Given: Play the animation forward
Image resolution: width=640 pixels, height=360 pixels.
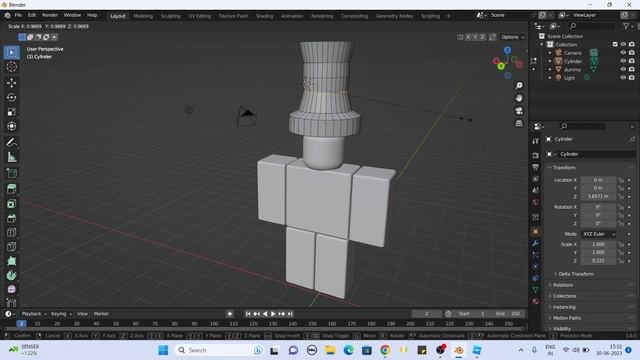Looking at the screenshot, I should 273,313.
